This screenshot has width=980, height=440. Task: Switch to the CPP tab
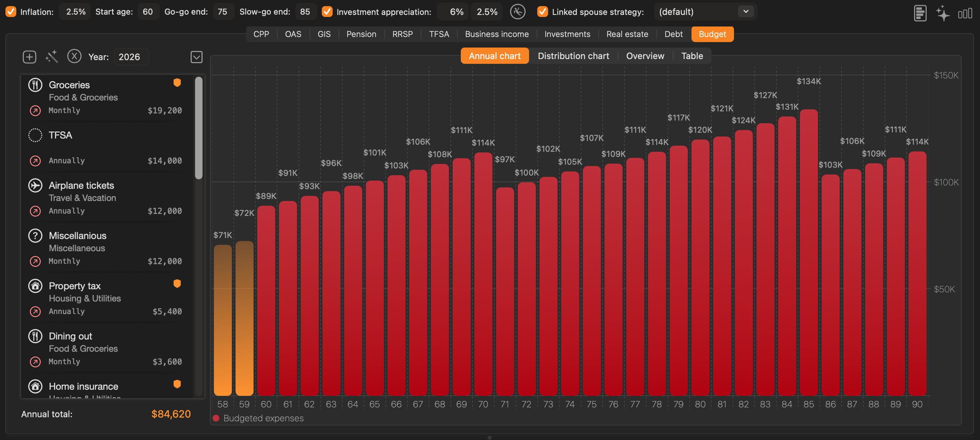pos(261,34)
